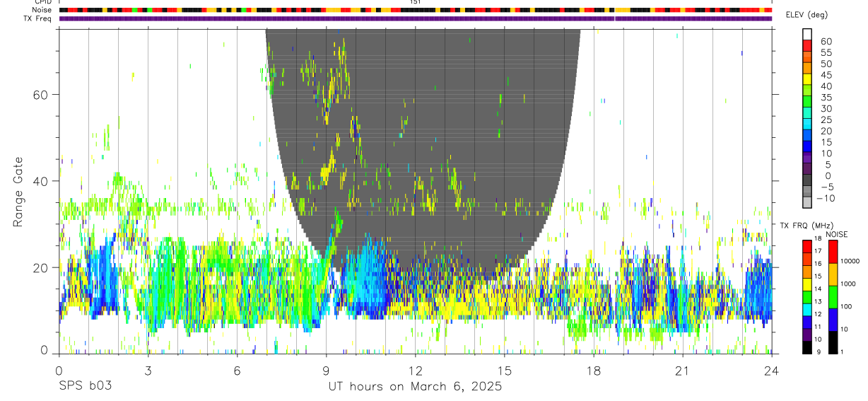
Task: Click the NOISE legend value 1000
Action: (847, 284)
